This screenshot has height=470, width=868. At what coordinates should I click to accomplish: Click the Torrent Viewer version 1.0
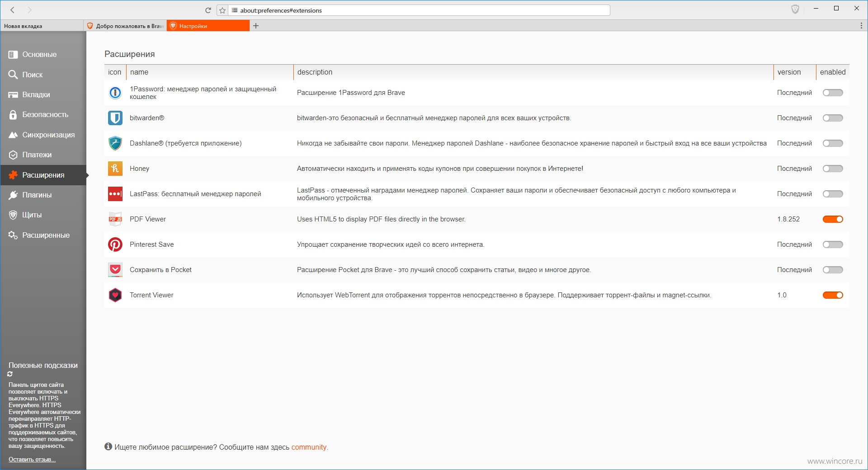(x=782, y=295)
